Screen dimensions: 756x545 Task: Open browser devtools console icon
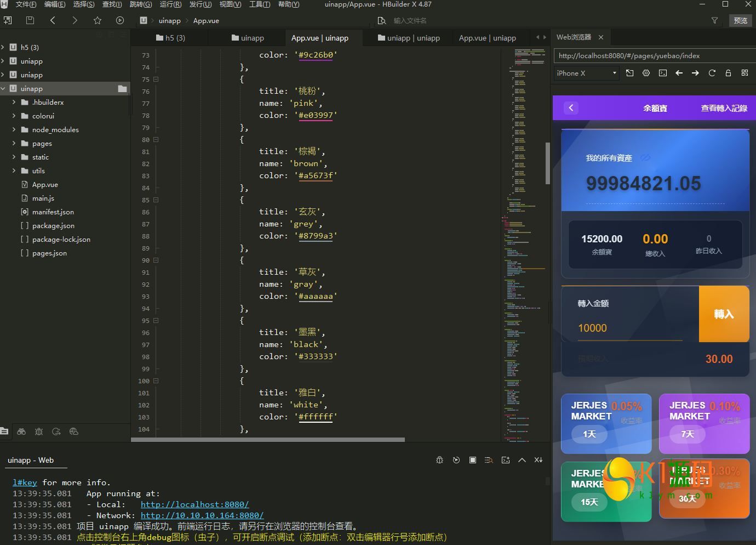pos(663,73)
